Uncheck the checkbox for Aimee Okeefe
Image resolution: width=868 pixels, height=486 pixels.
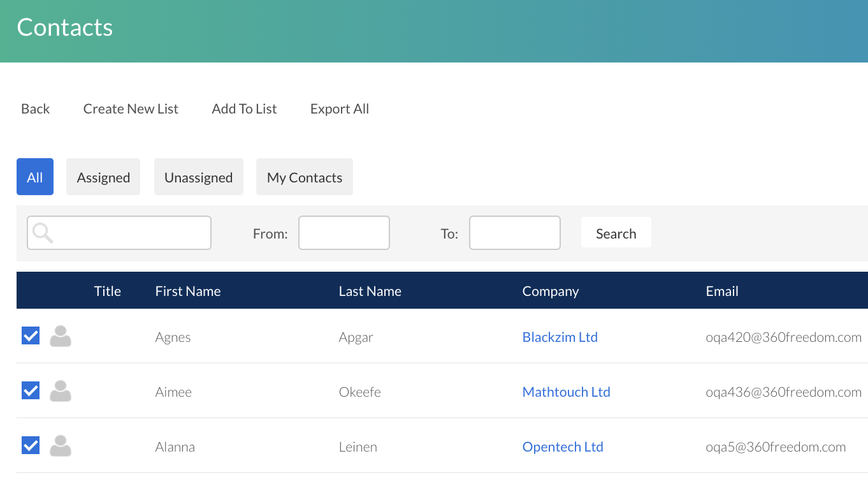[31, 390]
